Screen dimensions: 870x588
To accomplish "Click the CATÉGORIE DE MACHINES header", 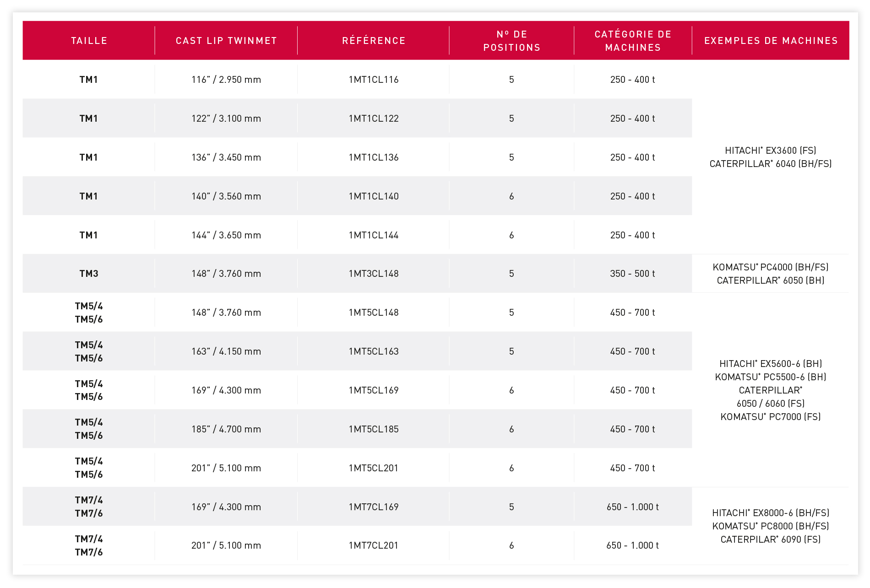I will point(632,41).
